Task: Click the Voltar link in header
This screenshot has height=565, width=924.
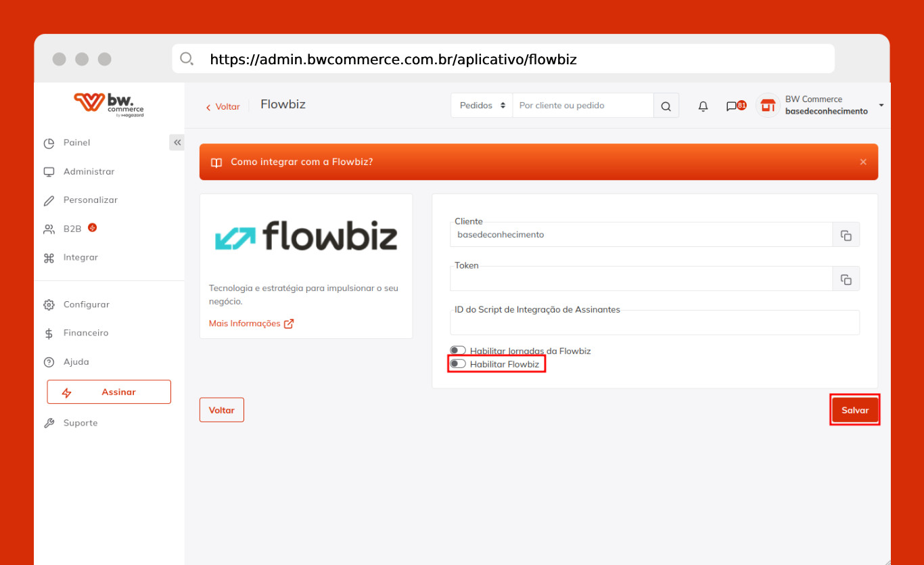Action: coord(223,107)
